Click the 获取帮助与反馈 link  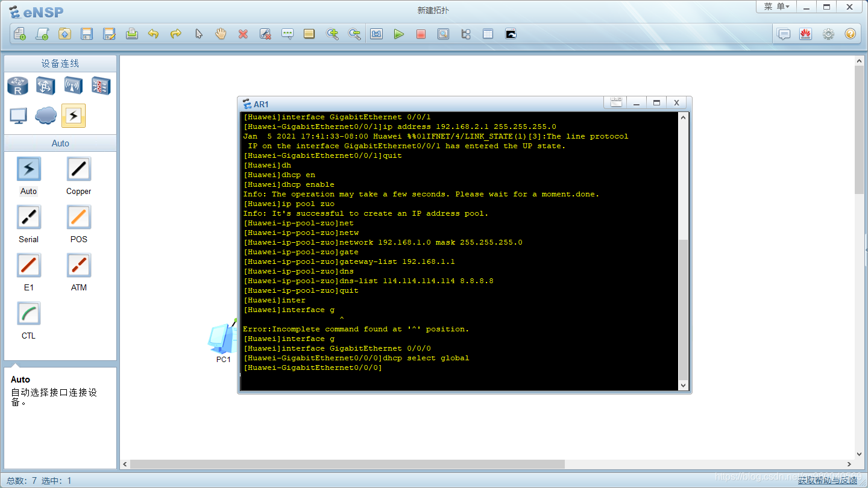tap(827, 480)
